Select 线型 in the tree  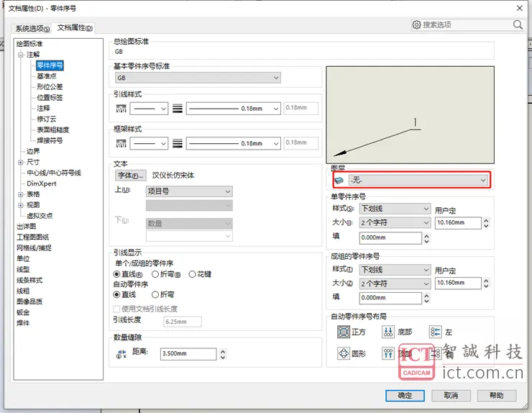[x=23, y=270]
